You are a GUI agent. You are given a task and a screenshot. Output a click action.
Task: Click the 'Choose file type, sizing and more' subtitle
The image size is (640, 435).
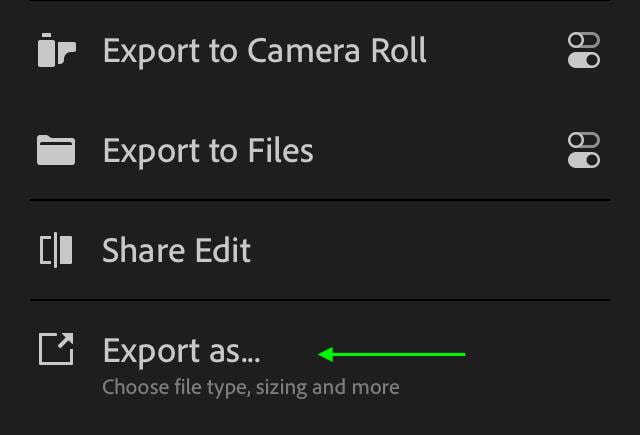tap(251, 387)
